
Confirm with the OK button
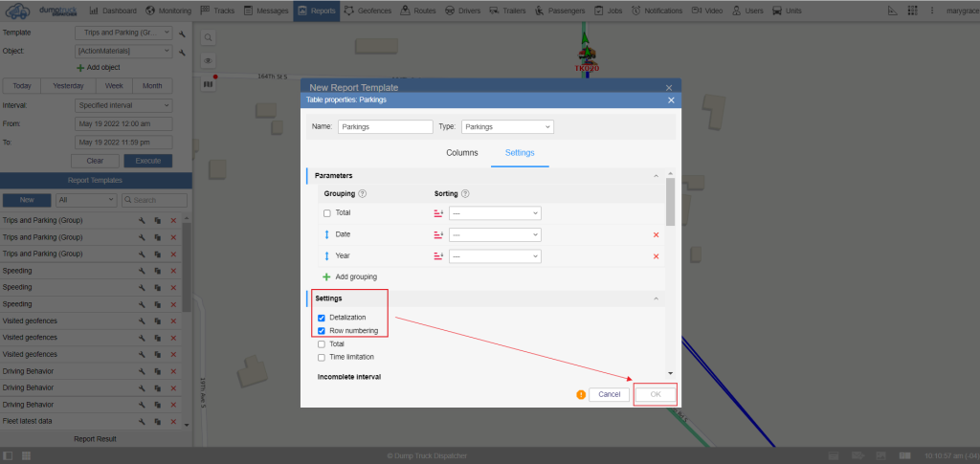(656, 394)
